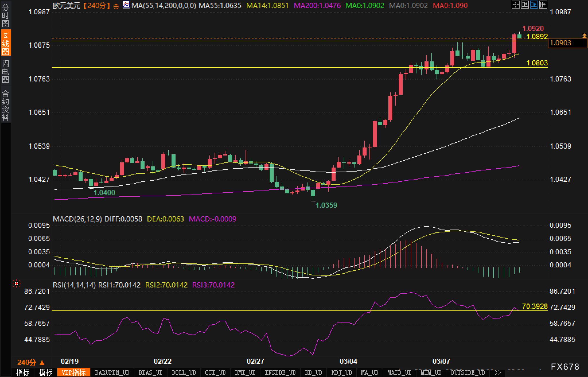The image size is (588, 377).
Task: Enable the MACD_UD indicator
Action: point(399,372)
